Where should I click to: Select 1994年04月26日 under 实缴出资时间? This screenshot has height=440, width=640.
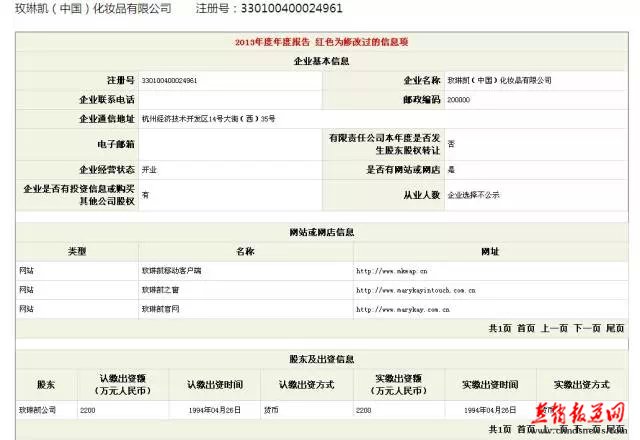tap(490, 410)
